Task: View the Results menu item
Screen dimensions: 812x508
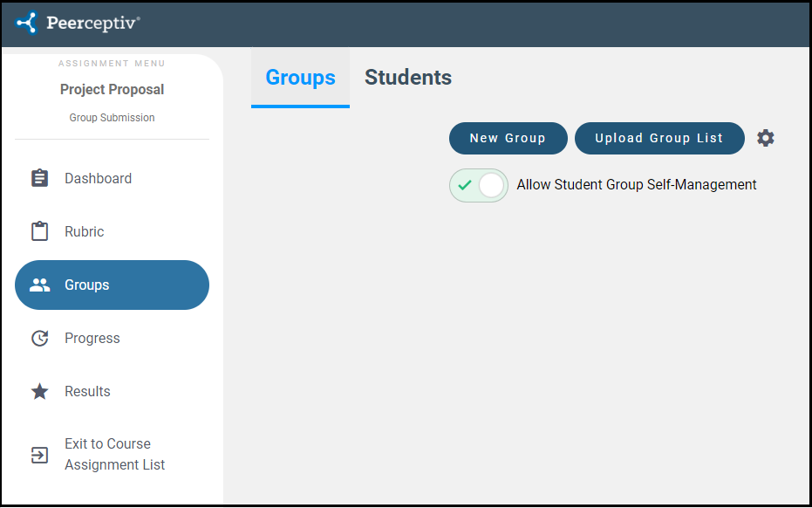Action: [x=87, y=391]
